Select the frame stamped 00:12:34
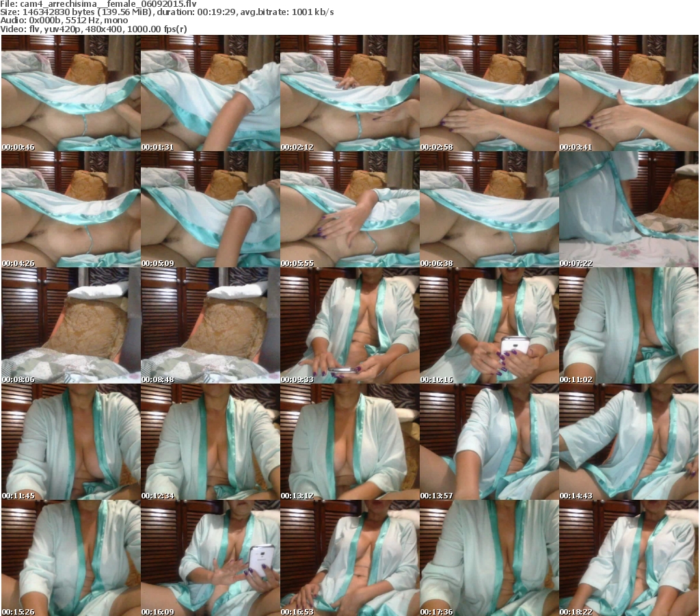This screenshot has width=700, height=616. (211, 442)
